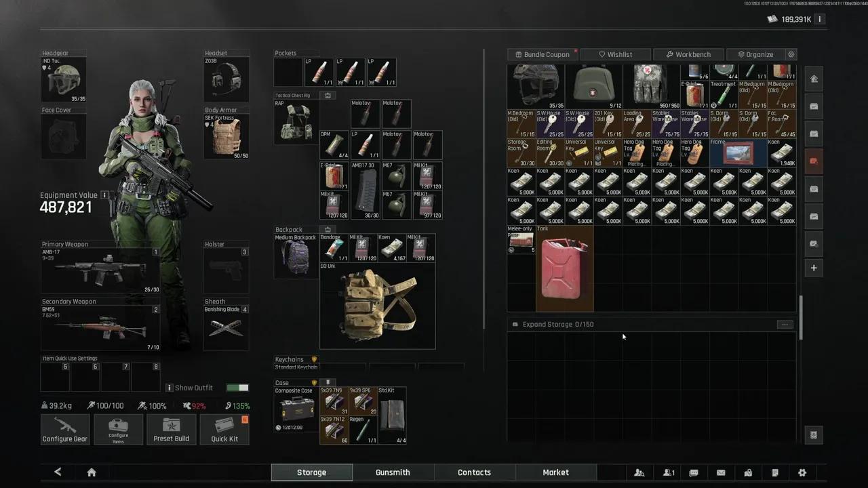Click the pin icon beside Case label
Image resolution: width=868 pixels, height=488 pixels.
click(x=328, y=383)
